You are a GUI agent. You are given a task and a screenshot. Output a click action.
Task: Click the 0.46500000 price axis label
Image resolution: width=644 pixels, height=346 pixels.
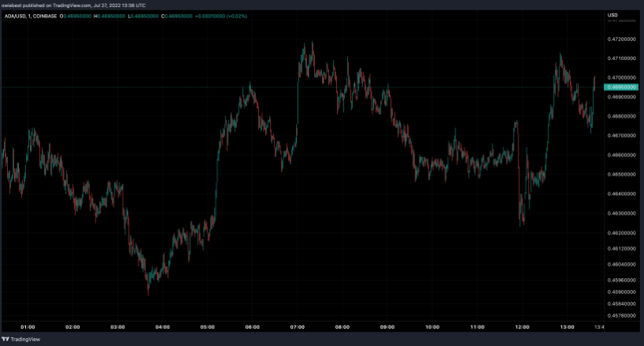point(621,175)
